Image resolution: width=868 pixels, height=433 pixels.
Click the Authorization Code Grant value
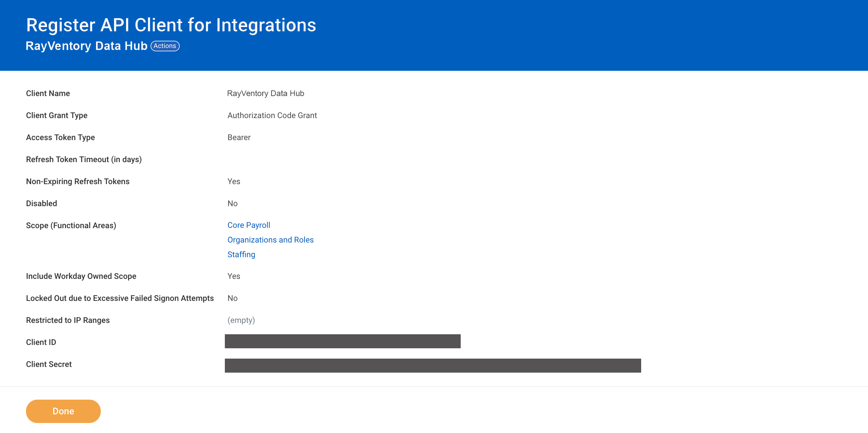click(x=272, y=115)
